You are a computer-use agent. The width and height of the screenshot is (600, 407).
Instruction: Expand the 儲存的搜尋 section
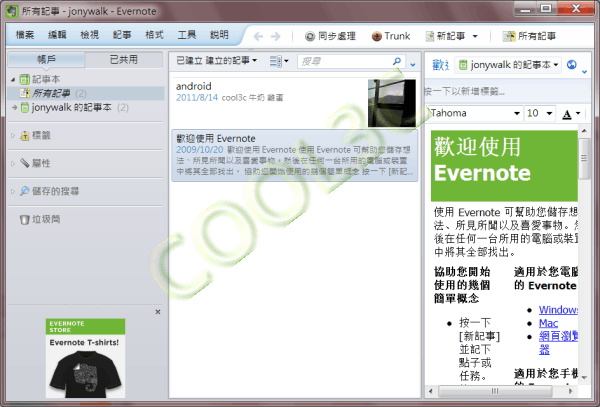coord(13,191)
